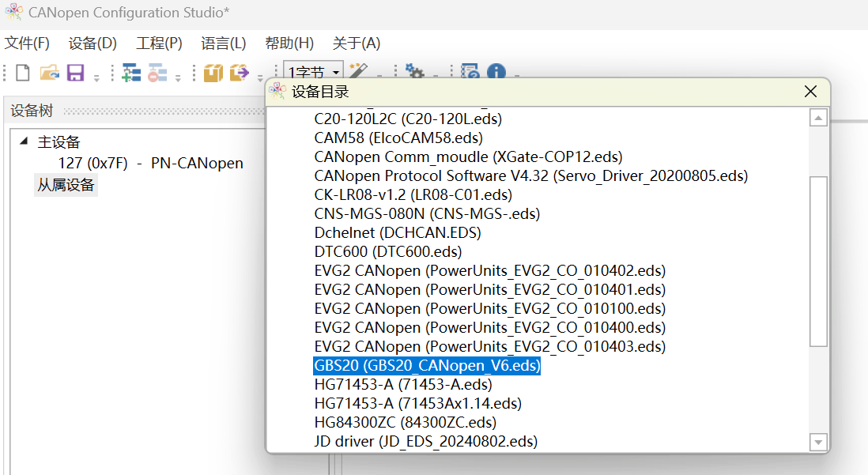Collapse the 主设备 tree node
This screenshot has height=475, width=868.
(24, 141)
